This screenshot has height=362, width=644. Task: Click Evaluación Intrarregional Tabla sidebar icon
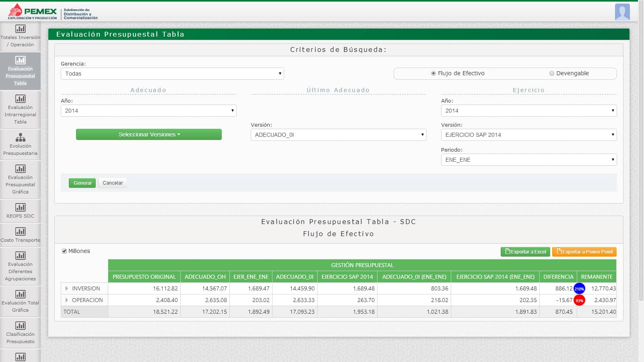tap(20, 99)
